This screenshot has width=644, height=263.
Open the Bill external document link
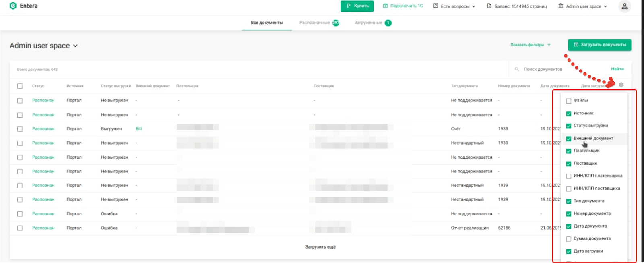(x=138, y=129)
